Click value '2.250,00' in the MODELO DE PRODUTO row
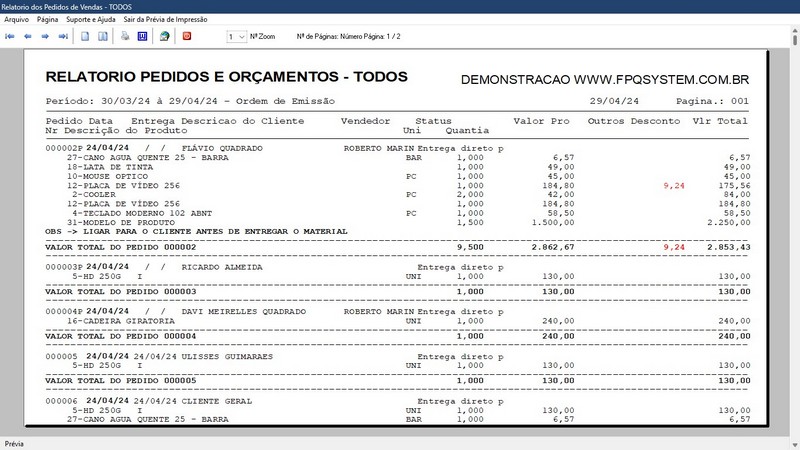This screenshot has height=450, width=800. (729, 222)
